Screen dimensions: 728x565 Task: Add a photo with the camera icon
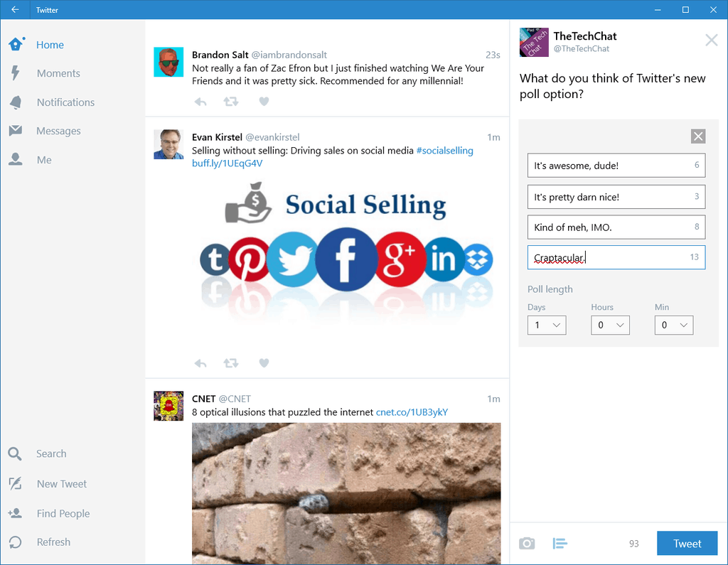[527, 543]
